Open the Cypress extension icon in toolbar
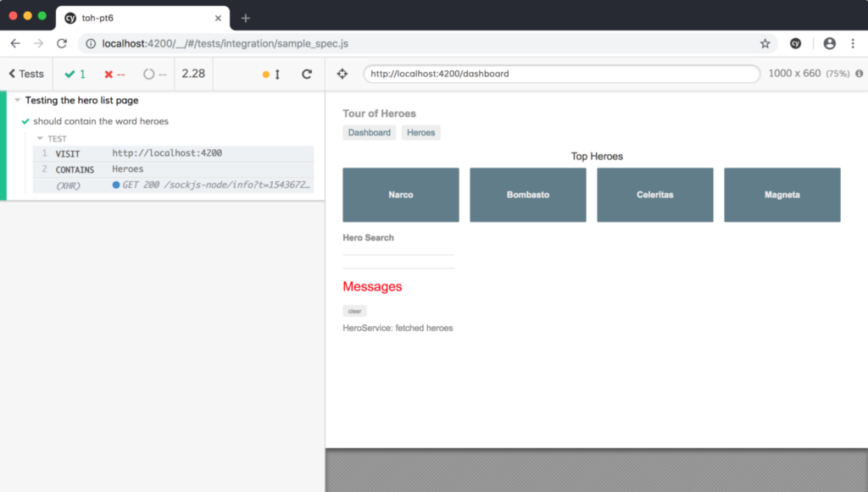The image size is (868, 492). pyautogui.click(x=795, y=43)
